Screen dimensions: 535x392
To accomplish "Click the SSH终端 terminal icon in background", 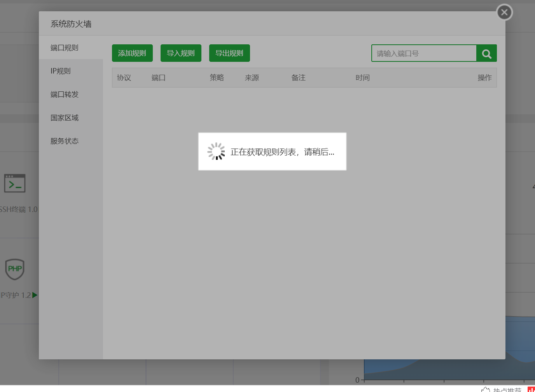I will coord(15,183).
